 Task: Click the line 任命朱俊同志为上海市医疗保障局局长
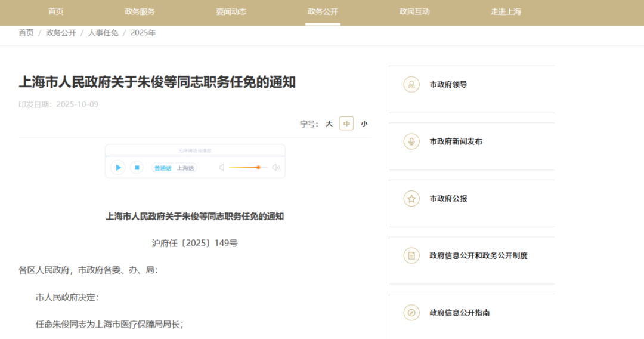(x=110, y=325)
